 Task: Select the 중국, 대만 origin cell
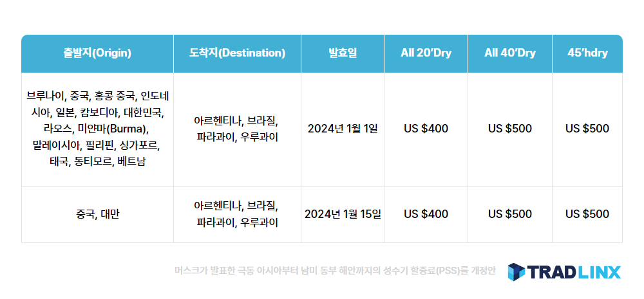coord(97,215)
